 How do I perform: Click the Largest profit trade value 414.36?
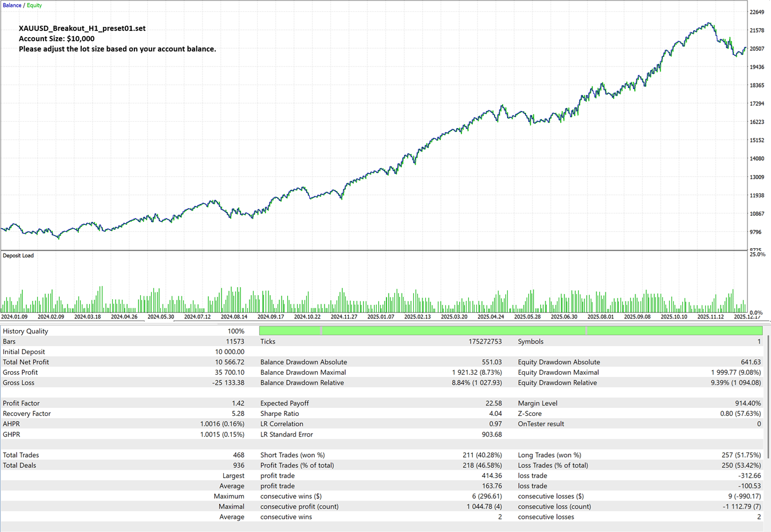point(492,475)
